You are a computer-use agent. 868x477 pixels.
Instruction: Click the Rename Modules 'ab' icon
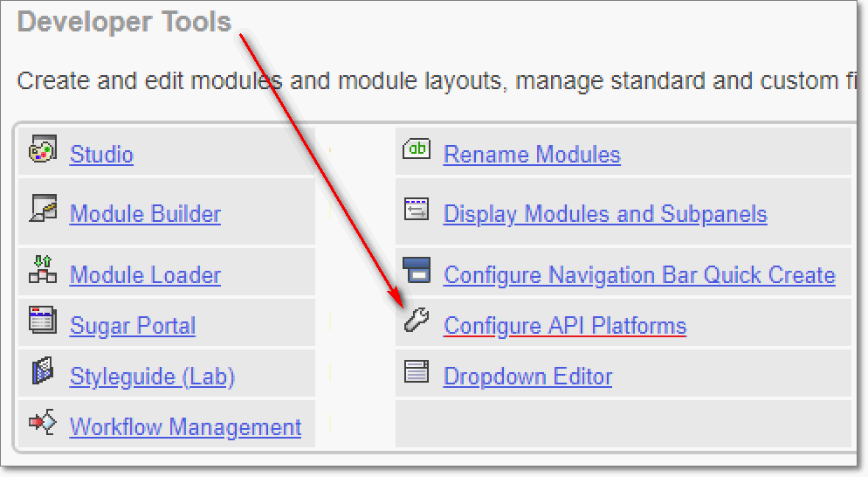click(x=417, y=149)
